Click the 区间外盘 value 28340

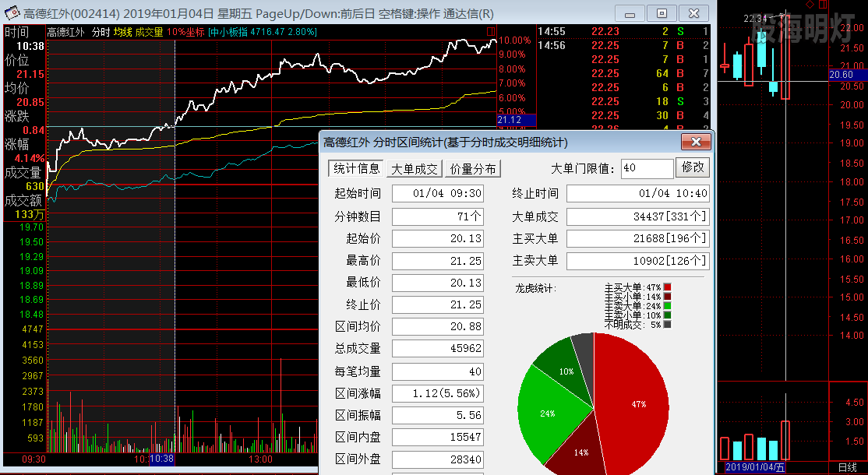click(438, 459)
